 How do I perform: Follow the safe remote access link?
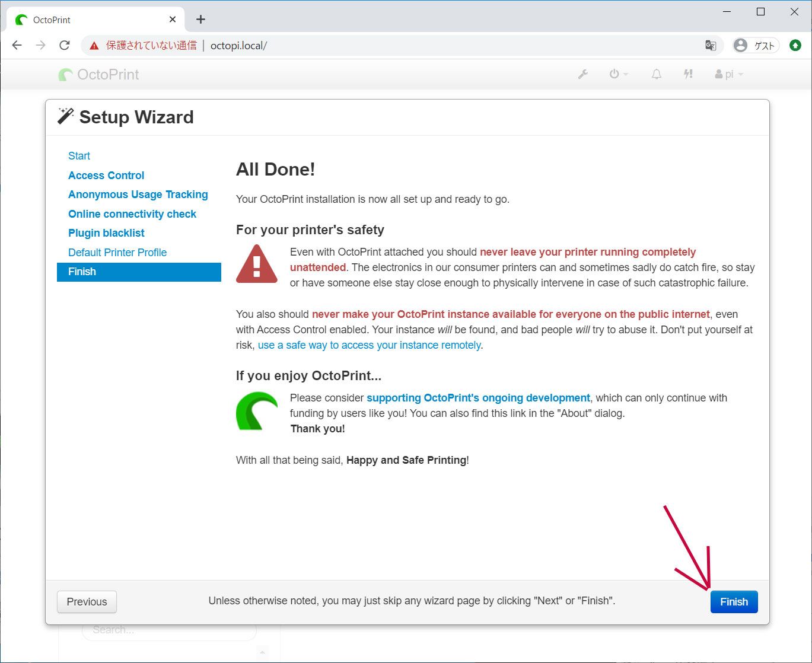[369, 345]
